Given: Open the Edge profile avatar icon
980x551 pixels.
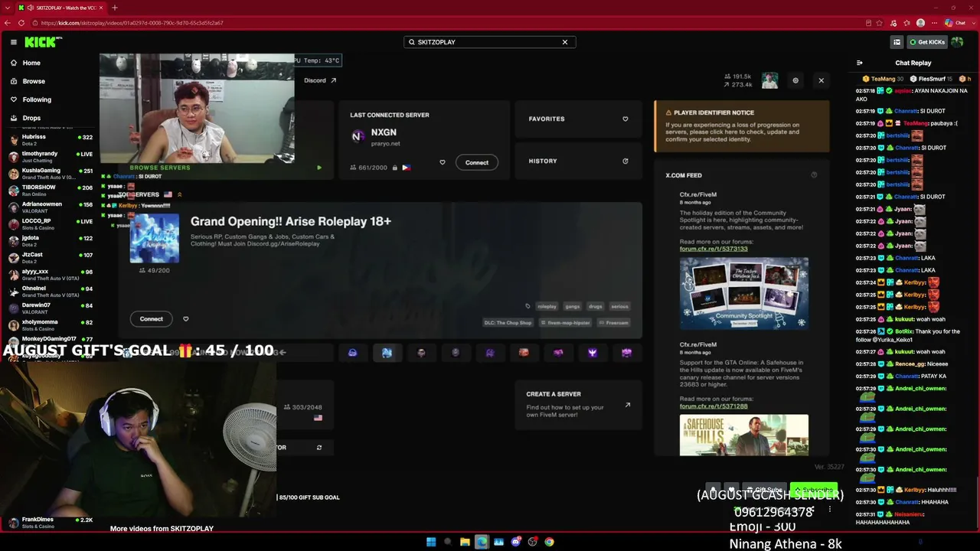Looking at the screenshot, I should click(x=920, y=23).
